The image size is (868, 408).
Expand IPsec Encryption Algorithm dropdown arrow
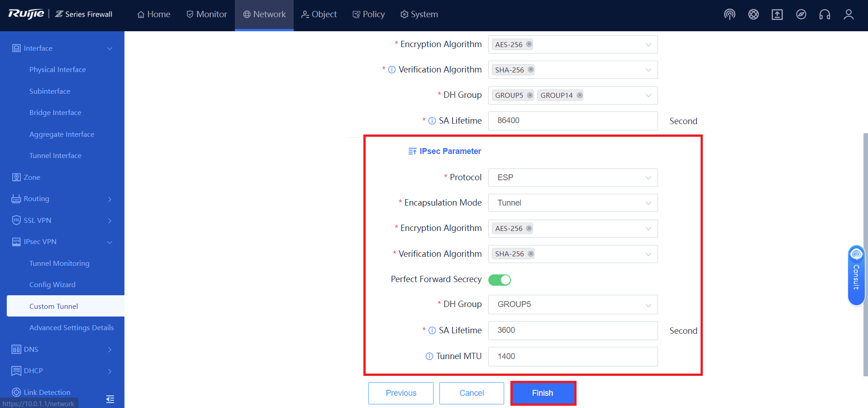[x=648, y=229]
